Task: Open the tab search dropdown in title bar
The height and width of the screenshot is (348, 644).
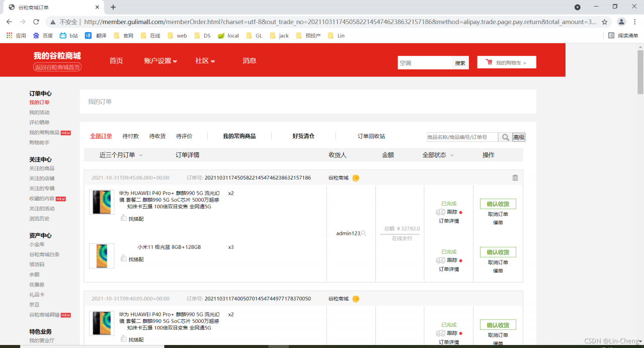Action: [x=578, y=7]
